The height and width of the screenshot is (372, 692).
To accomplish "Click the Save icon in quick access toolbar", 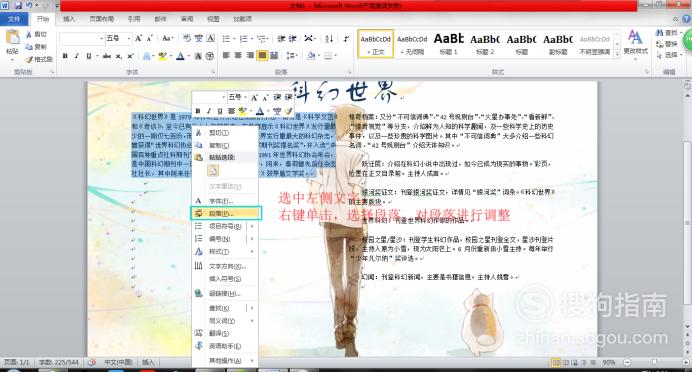I will 19,5.
